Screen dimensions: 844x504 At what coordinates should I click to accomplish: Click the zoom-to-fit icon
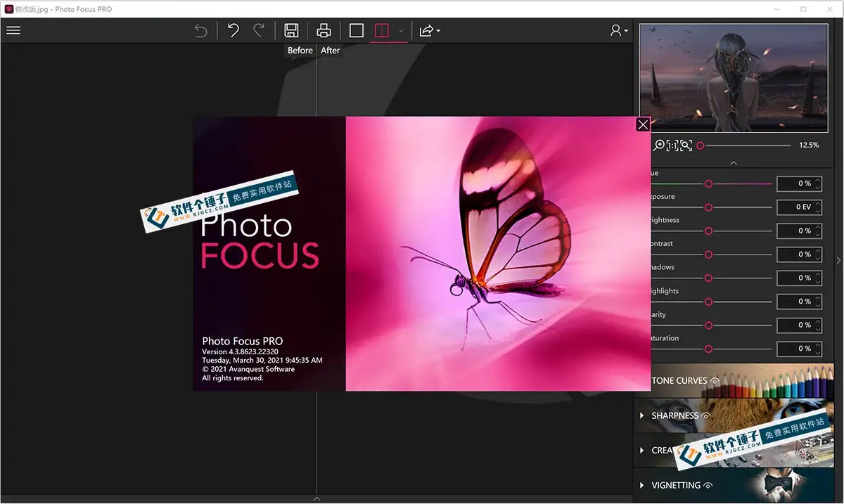point(686,146)
